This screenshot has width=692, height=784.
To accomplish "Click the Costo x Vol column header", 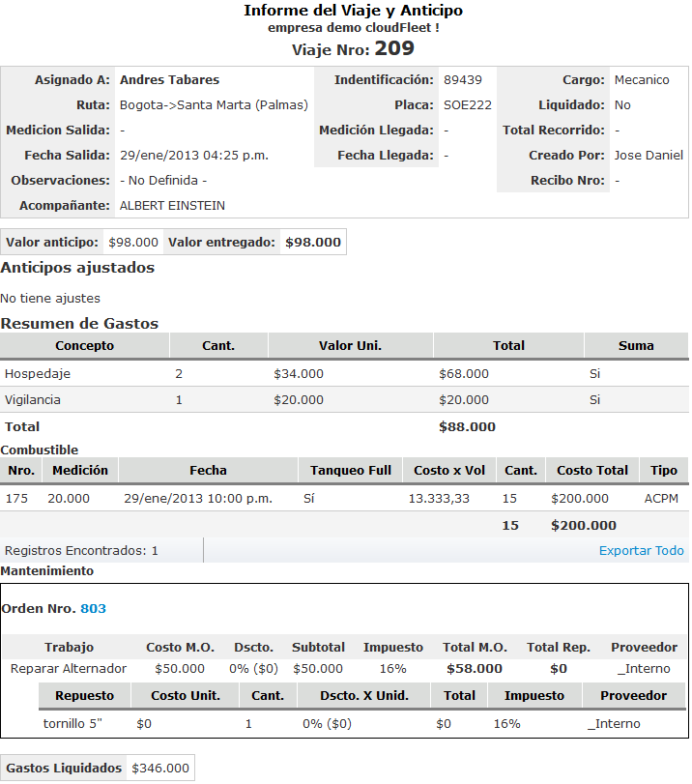I will click(x=449, y=471).
